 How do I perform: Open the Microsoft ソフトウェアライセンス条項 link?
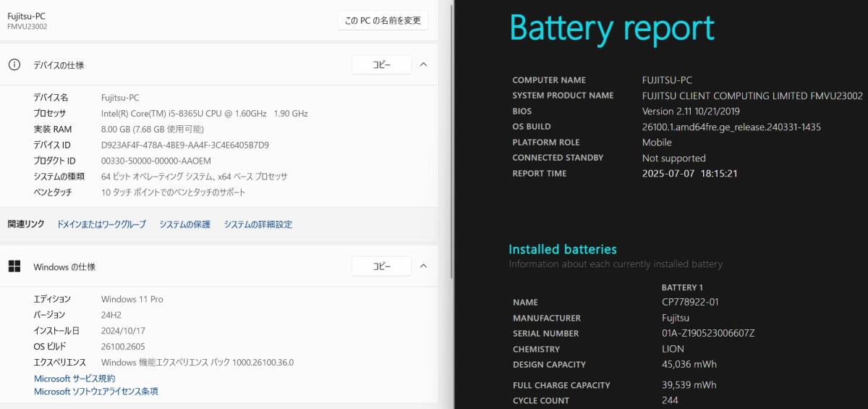[96, 392]
